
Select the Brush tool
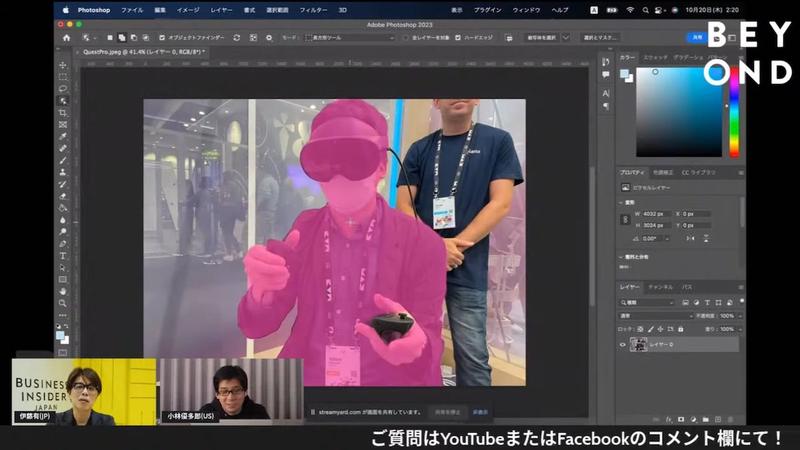[x=63, y=161]
